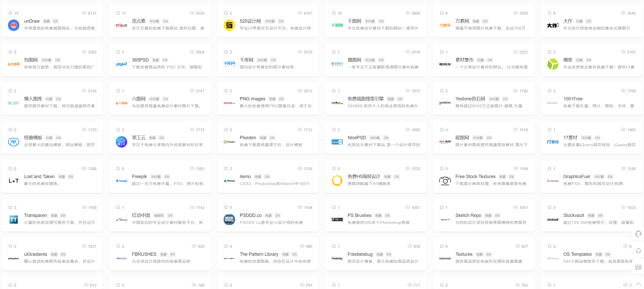The width and height of the screenshot is (644, 289).
Task: Open the OS Templates site title
Action: tap(577, 254)
